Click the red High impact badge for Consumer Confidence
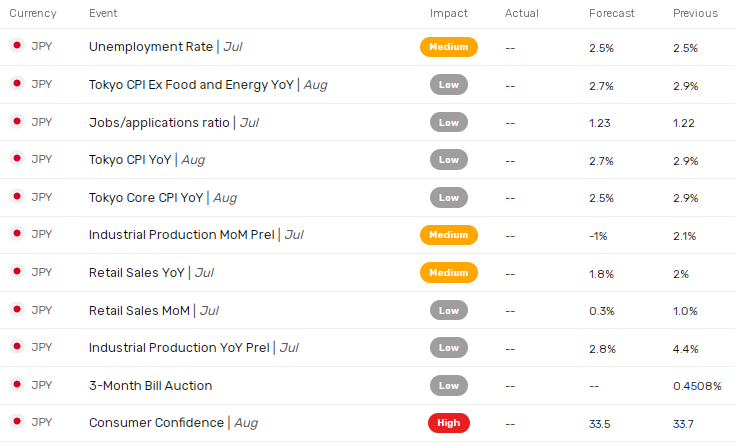 pyautogui.click(x=449, y=423)
